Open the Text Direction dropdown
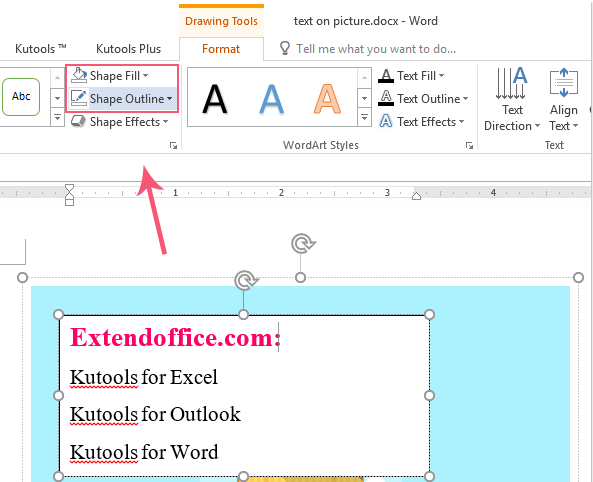Viewport: 593px width, 482px height. tap(537, 126)
